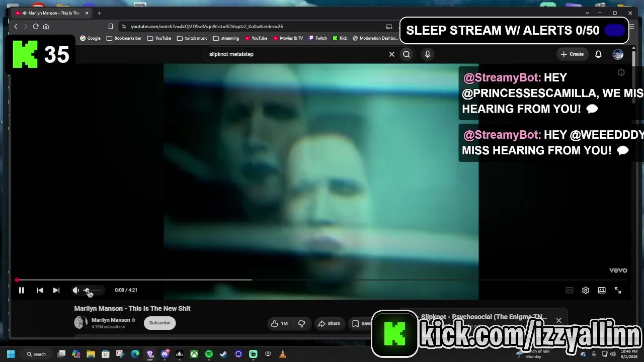Image resolution: width=644 pixels, height=362 pixels.
Task: Expand the 'streaming' bookmark folder
Action: tap(226, 38)
